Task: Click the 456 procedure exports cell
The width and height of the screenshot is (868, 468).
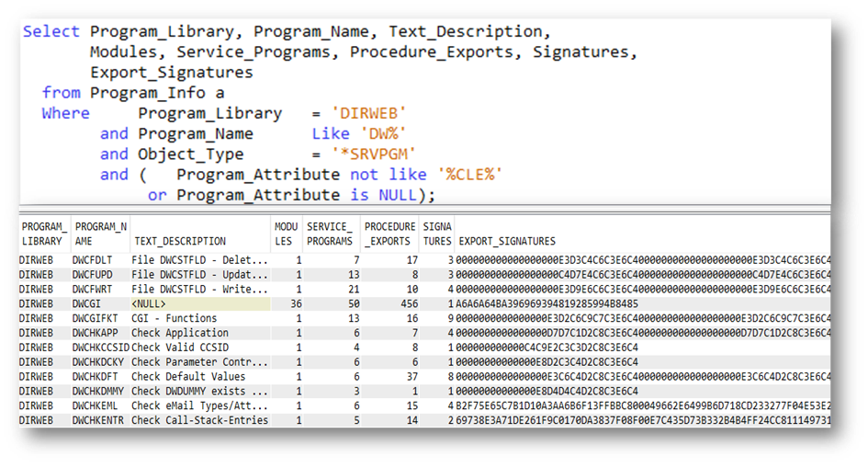Action: pyautogui.click(x=404, y=303)
